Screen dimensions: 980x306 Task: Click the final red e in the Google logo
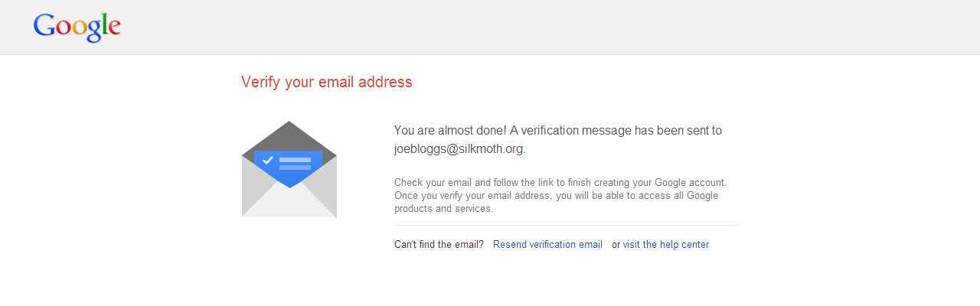(x=114, y=28)
